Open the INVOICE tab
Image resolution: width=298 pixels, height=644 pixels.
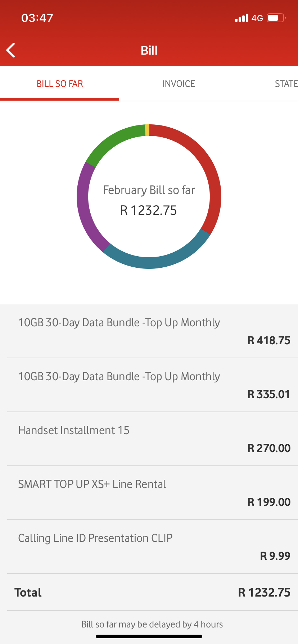tap(179, 84)
